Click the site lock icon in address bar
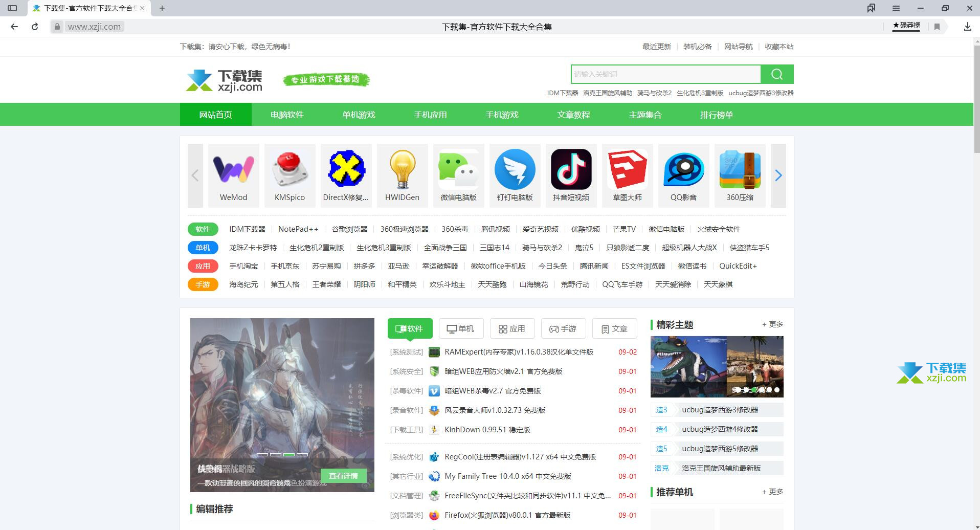 57,27
